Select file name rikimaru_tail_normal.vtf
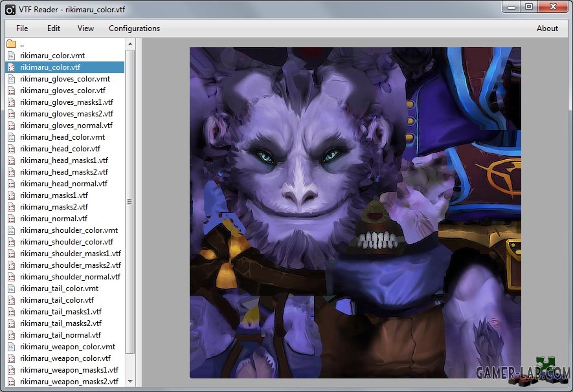Screen dimensions: 573x392 (60, 335)
